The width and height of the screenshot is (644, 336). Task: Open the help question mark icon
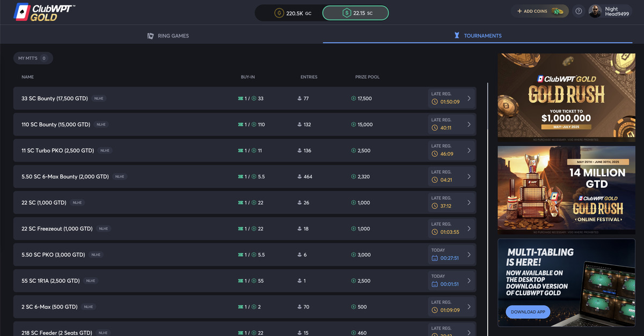579,11
